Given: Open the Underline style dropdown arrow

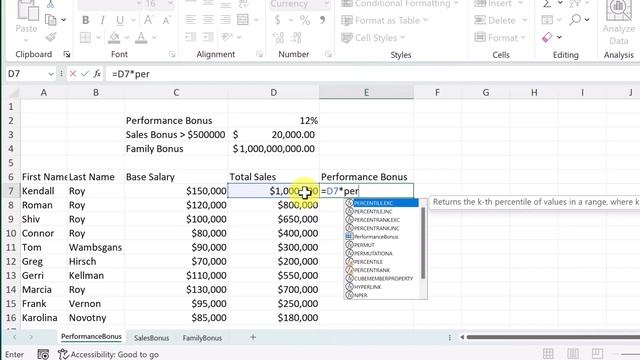Looking at the screenshot, I should (133, 20).
